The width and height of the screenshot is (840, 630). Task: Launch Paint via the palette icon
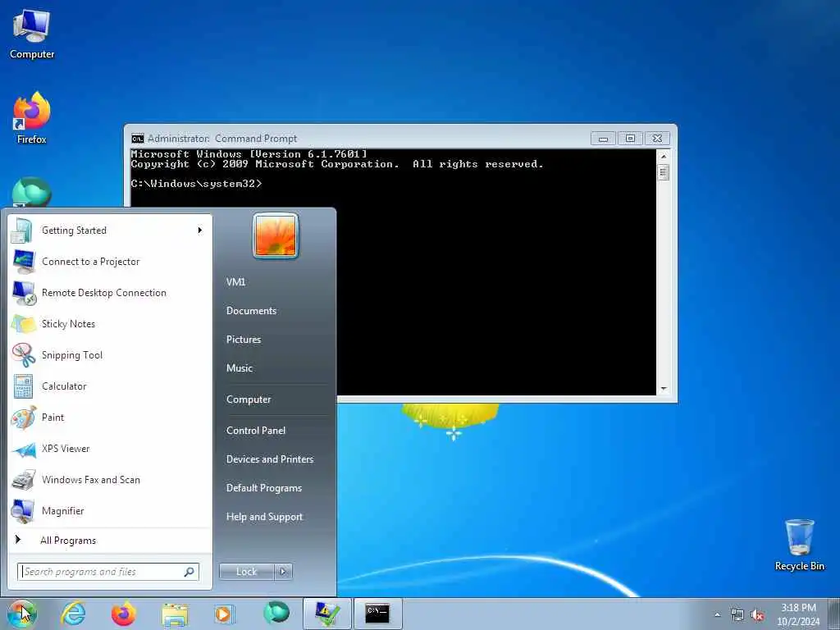[x=23, y=418]
